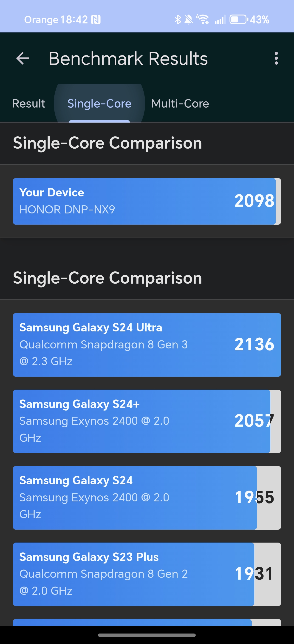This screenshot has width=294, height=644.
Task: Tap the Bluetooth status icon
Action: [178, 20]
